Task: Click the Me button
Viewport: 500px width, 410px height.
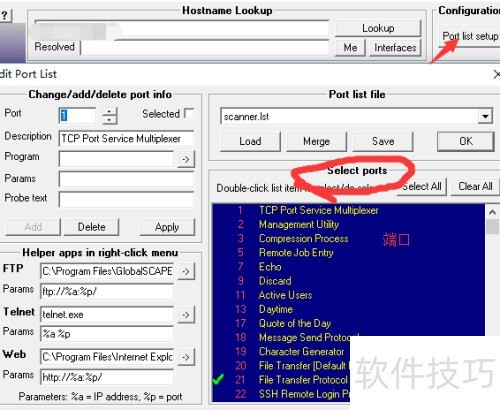Action: coord(350,48)
